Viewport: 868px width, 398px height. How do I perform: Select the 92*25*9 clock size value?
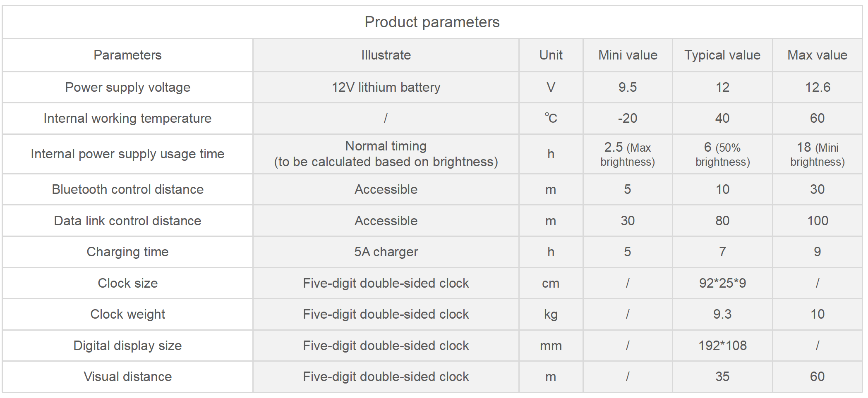[722, 283]
